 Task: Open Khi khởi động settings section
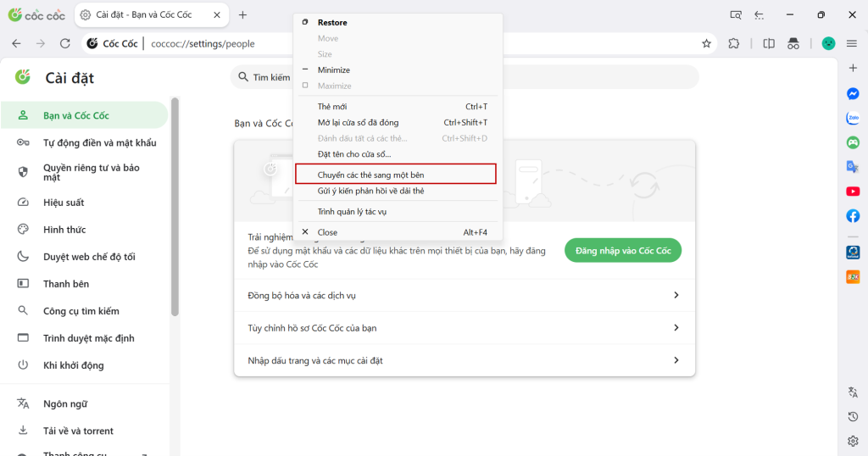[84, 365]
